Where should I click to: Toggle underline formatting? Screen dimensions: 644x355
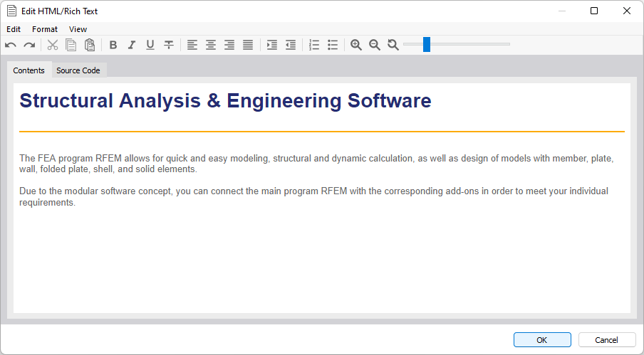(x=150, y=45)
